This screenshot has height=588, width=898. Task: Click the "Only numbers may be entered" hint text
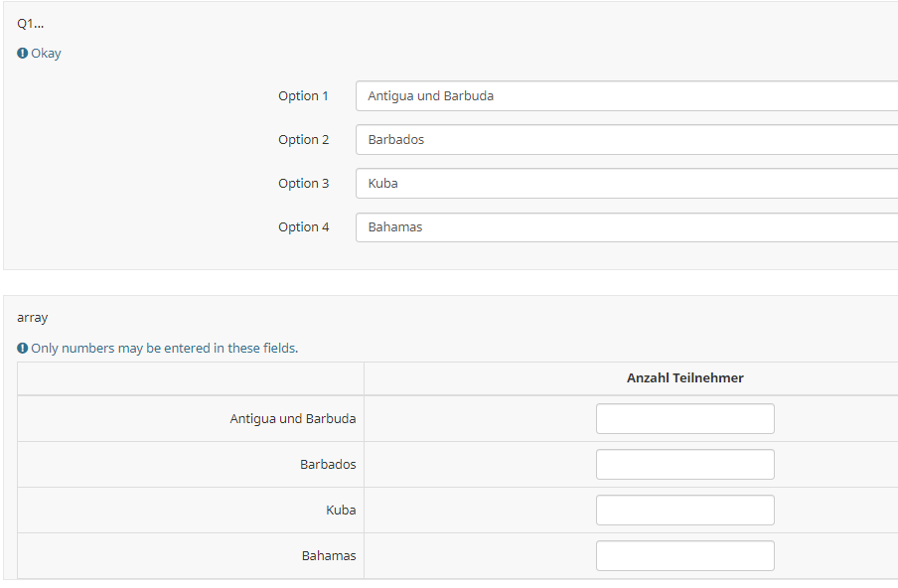pyautogui.click(x=164, y=349)
